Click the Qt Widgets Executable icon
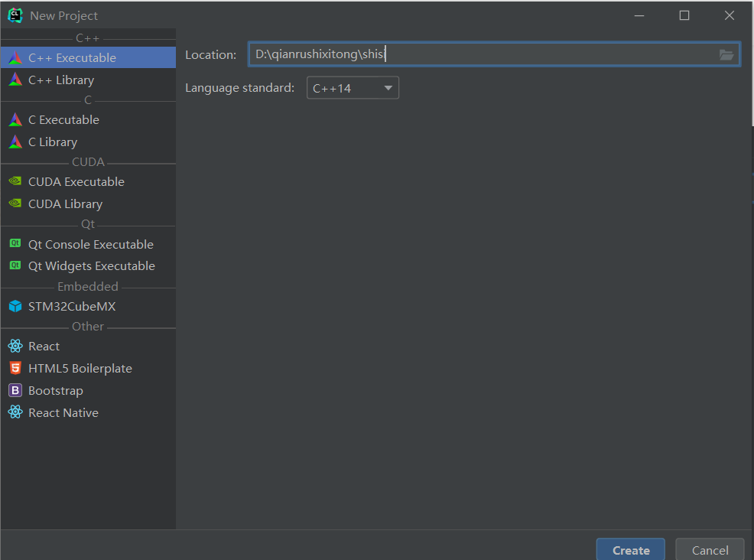Screen dimensions: 754x560 tap(15, 265)
